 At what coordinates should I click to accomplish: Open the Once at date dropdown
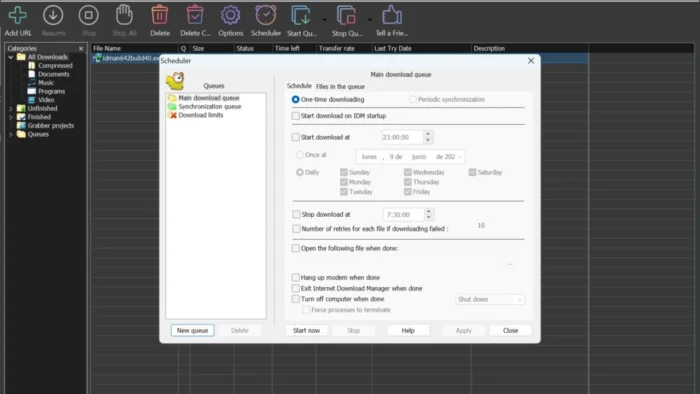point(460,157)
